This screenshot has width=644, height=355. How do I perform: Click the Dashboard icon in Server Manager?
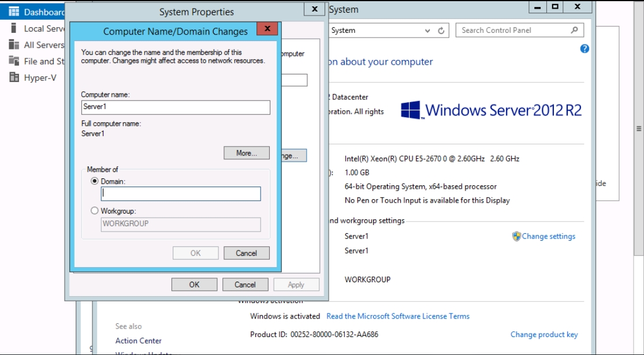point(14,12)
